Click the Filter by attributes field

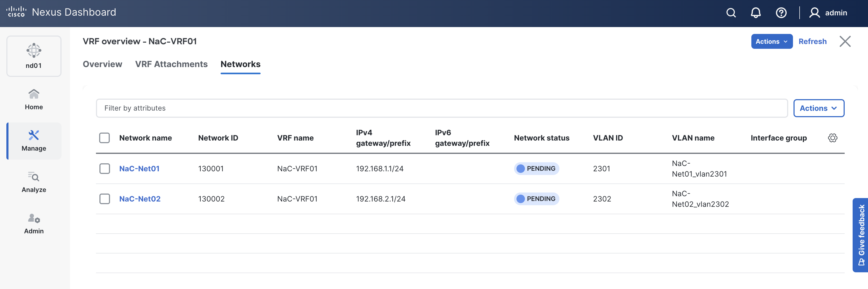tap(441, 108)
